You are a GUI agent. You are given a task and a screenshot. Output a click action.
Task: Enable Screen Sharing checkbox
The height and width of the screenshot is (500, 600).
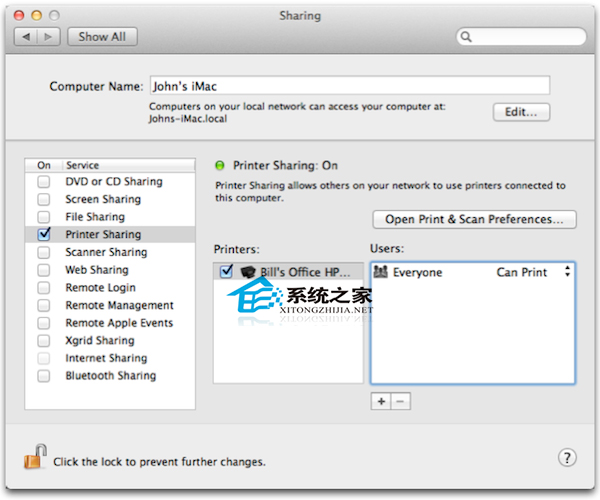pyautogui.click(x=44, y=199)
